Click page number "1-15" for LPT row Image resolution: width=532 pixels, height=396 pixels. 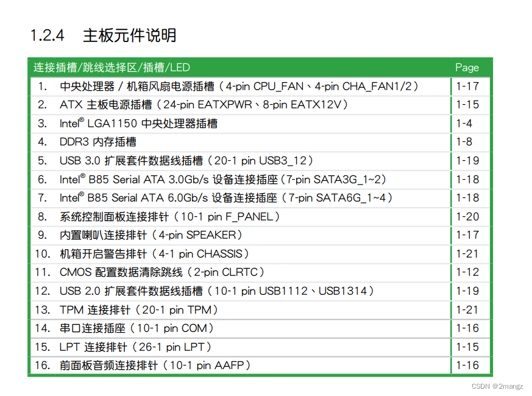(467, 347)
